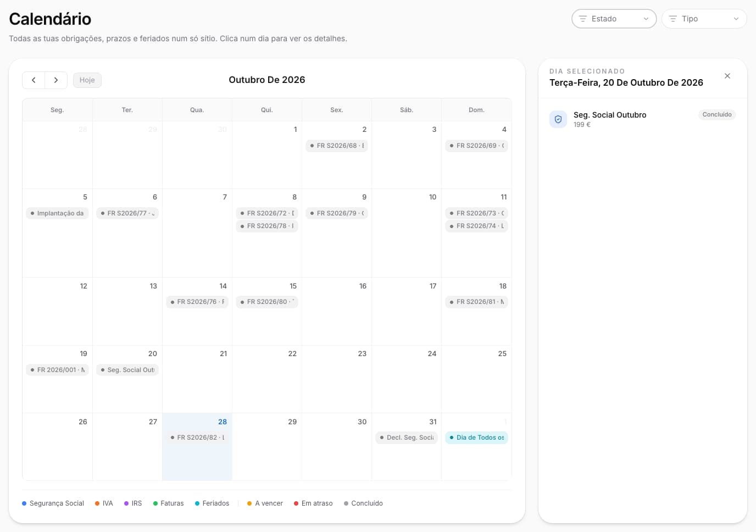756x532 pixels.
Task: Open the FR S2026/69 event
Action: [476, 146]
